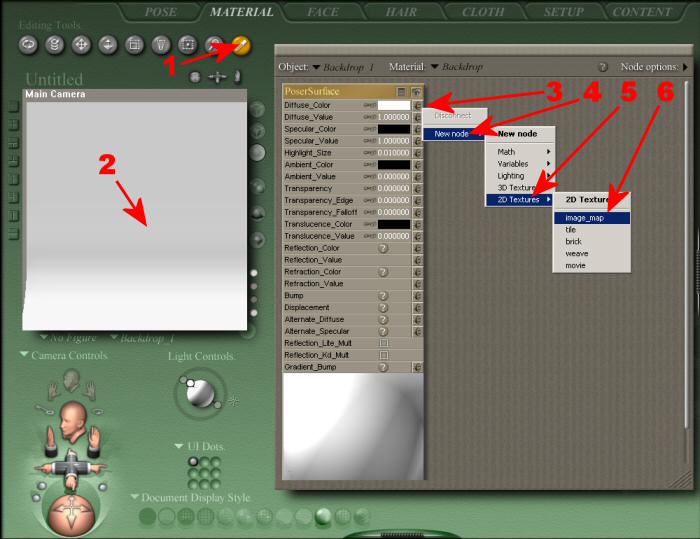Select the smooth shaded display style ball
The height and width of the screenshot is (539, 700).
click(323, 517)
